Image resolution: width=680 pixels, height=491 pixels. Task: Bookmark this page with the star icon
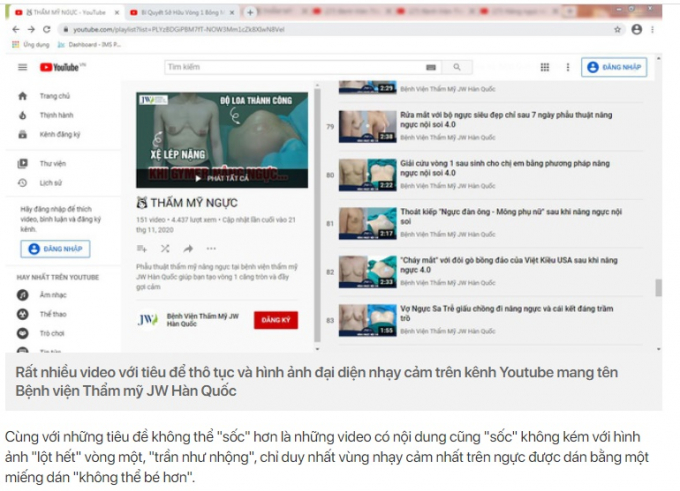click(x=617, y=29)
